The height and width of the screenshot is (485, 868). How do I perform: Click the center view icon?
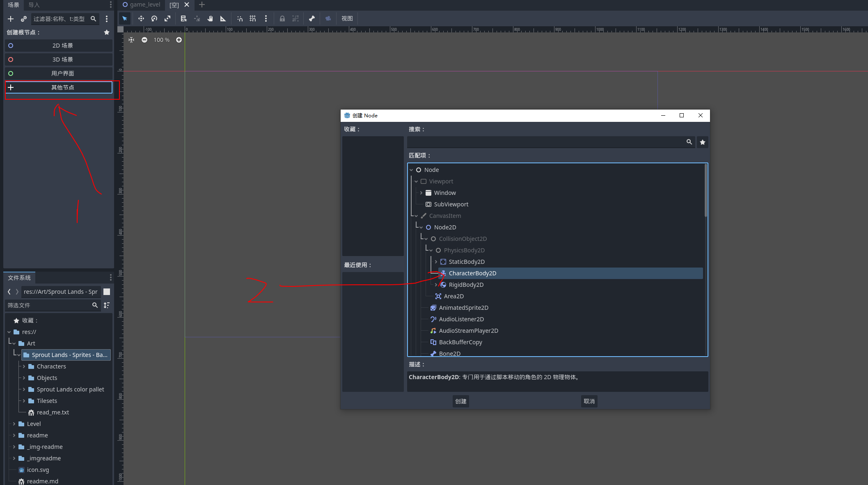pos(131,40)
